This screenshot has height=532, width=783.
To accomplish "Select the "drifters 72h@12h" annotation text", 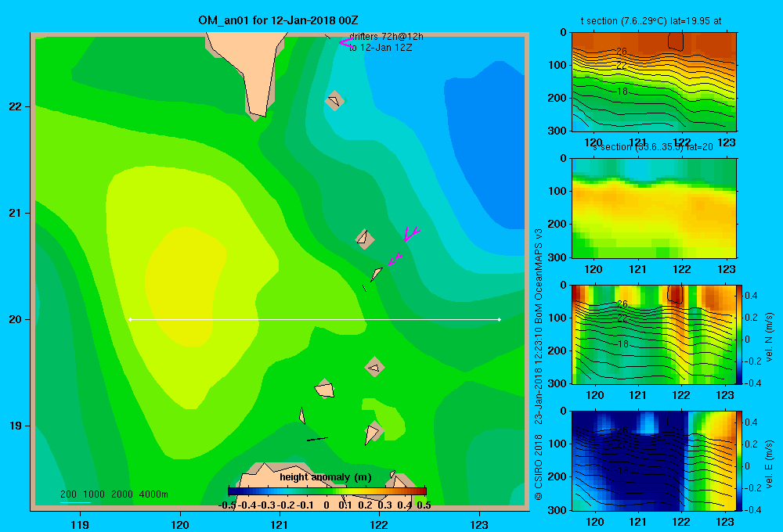I will pos(386,37).
